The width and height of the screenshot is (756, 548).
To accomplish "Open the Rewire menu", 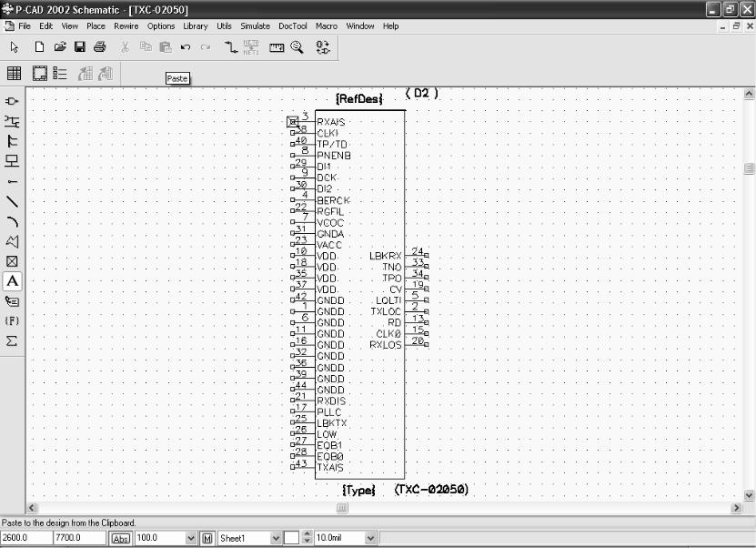I will [x=126, y=26].
